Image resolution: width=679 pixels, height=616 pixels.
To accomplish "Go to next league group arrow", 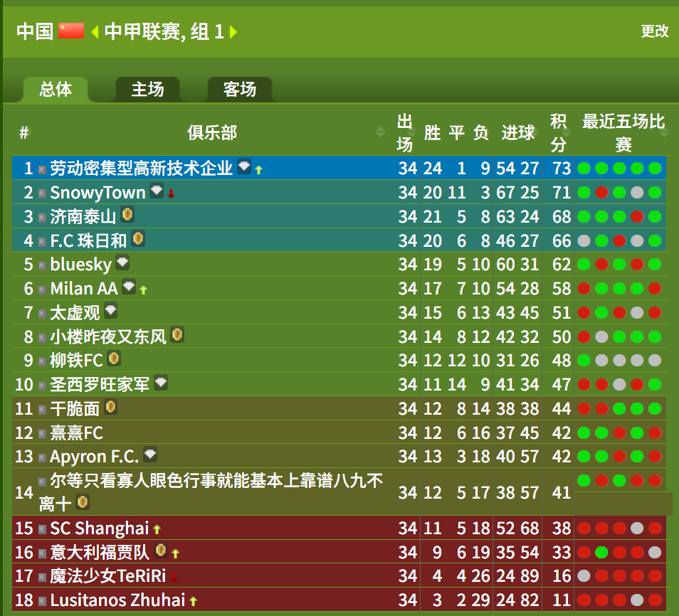I will pyautogui.click(x=233, y=32).
